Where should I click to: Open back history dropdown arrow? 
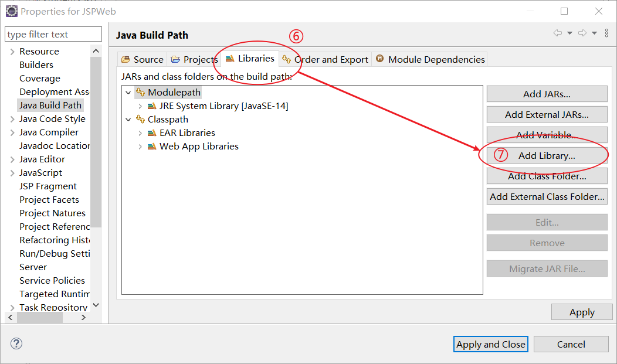point(569,33)
